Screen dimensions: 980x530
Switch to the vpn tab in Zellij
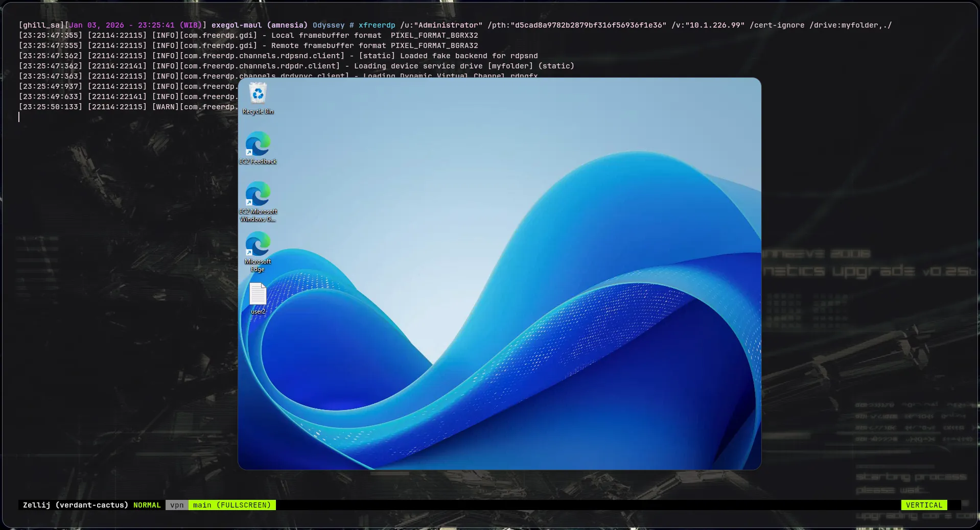177,505
